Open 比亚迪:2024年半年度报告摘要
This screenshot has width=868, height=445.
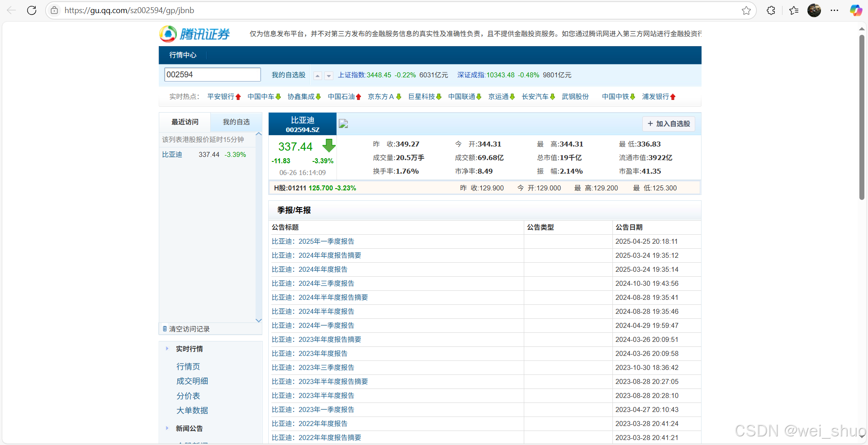(x=320, y=298)
